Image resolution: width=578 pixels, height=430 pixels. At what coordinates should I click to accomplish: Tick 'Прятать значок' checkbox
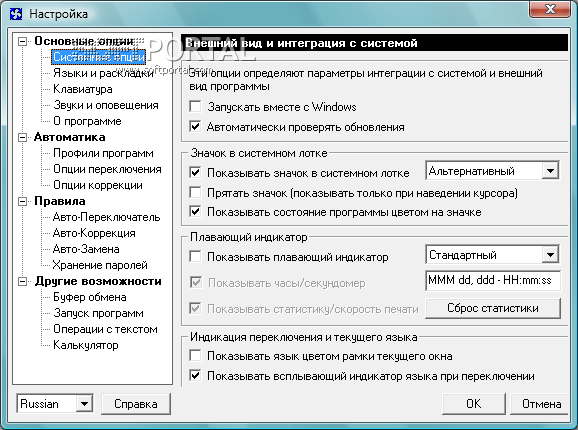(195, 193)
